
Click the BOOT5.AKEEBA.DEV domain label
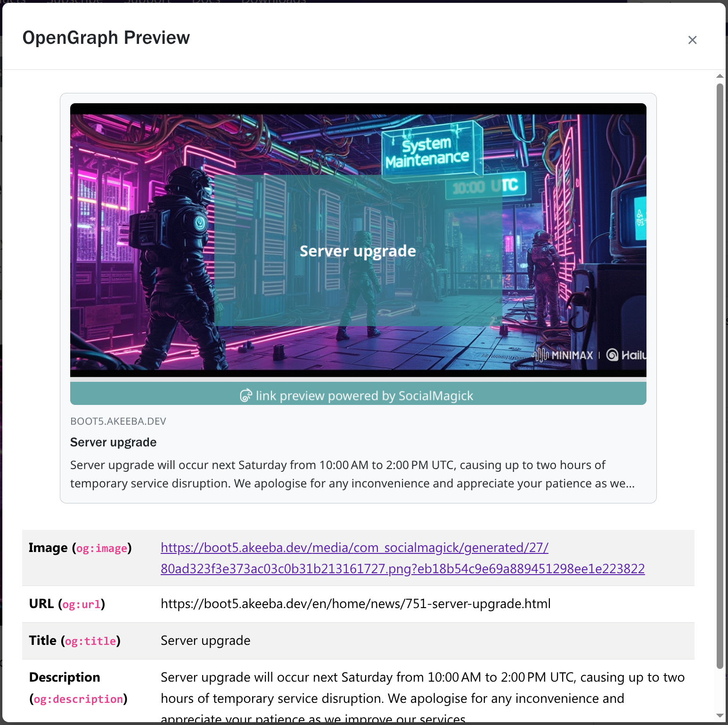click(118, 421)
